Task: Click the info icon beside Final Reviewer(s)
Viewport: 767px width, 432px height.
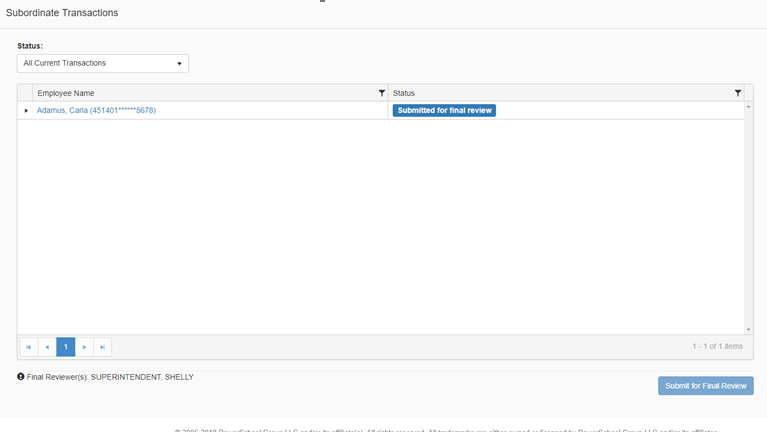Action: point(21,377)
